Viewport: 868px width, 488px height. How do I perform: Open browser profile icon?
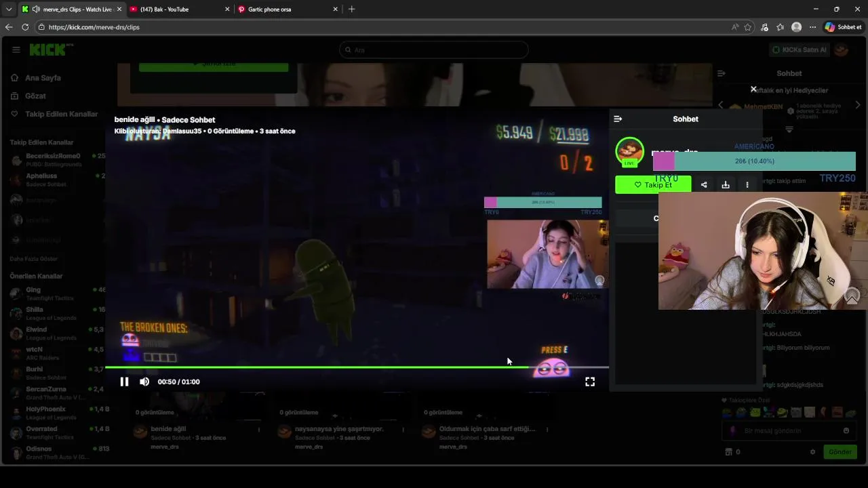[x=797, y=27]
